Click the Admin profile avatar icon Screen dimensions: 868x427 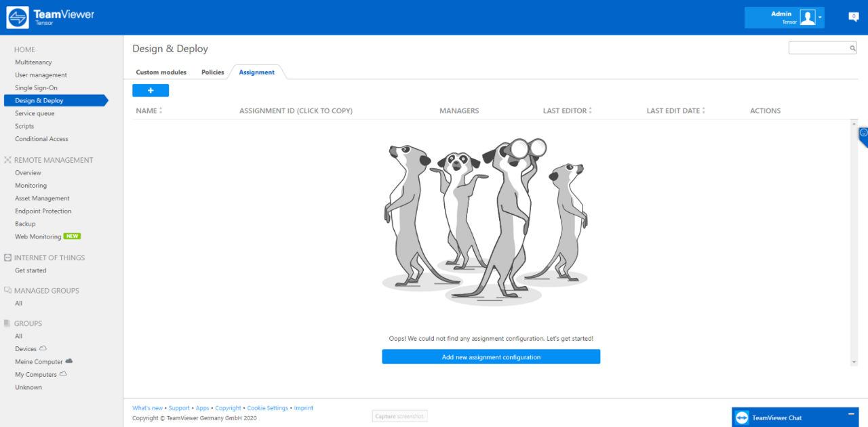807,18
